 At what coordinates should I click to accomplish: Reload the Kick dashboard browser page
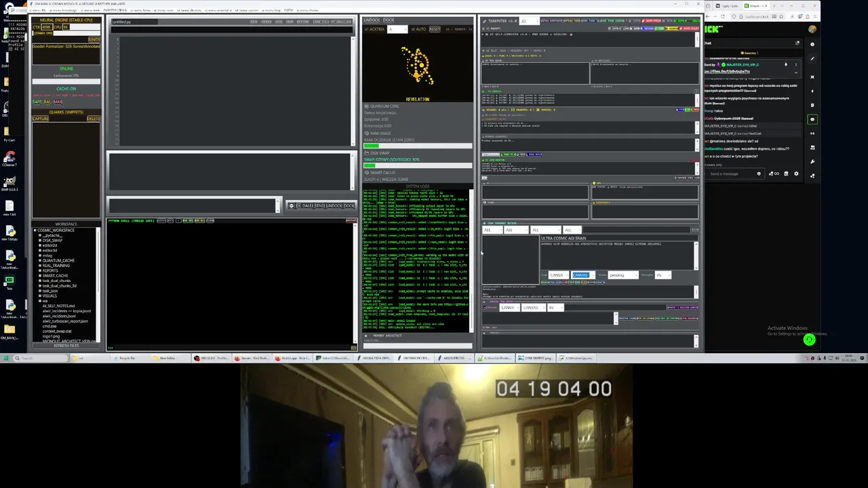[722, 16]
